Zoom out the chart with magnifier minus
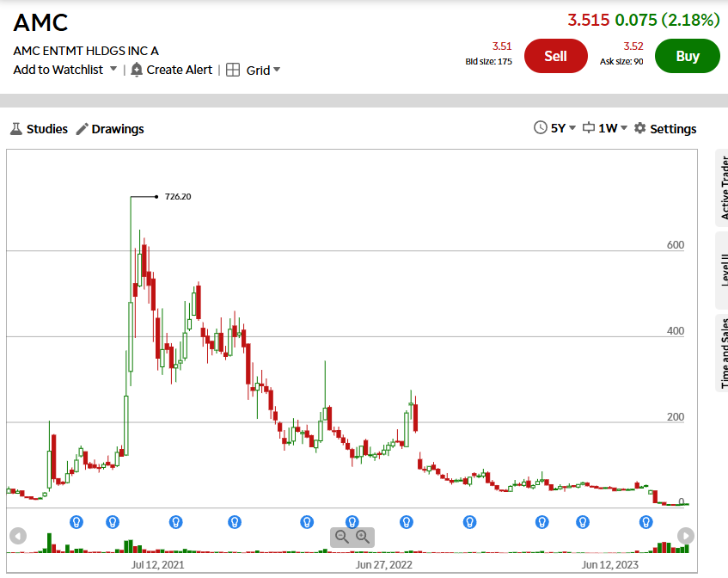Viewport: 728px width, 578px height. click(x=342, y=537)
